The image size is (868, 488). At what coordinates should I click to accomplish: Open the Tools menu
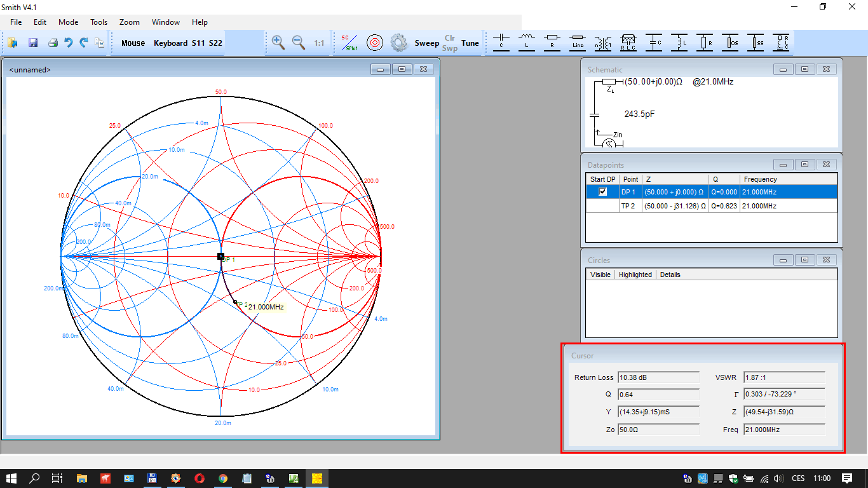[x=98, y=22]
